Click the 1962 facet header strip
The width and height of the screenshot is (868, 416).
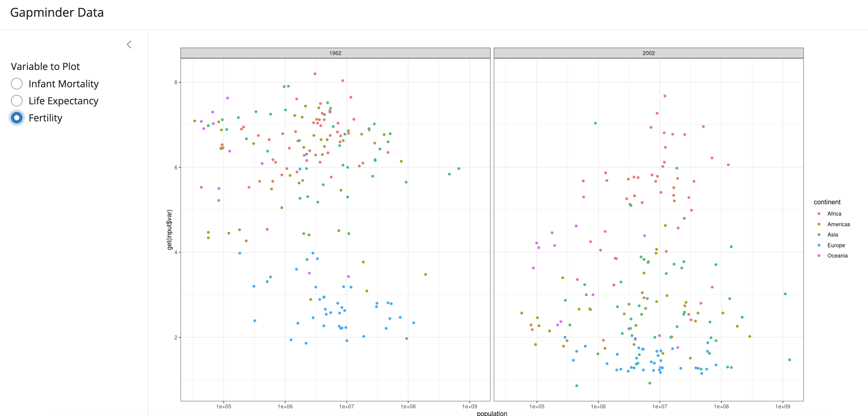335,53
